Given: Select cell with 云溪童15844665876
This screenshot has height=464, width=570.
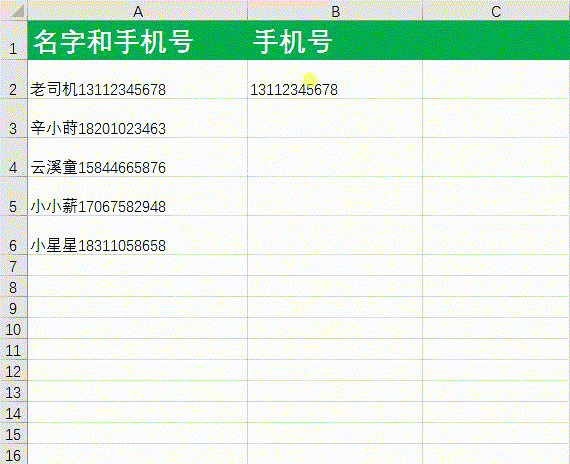Looking at the screenshot, I should [x=138, y=157].
